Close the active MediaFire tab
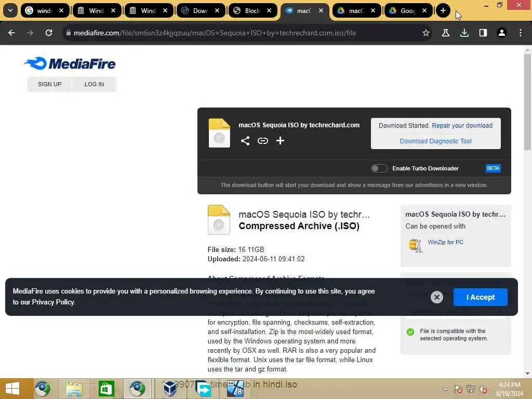The height and width of the screenshot is (399, 532). click(321, 10)
